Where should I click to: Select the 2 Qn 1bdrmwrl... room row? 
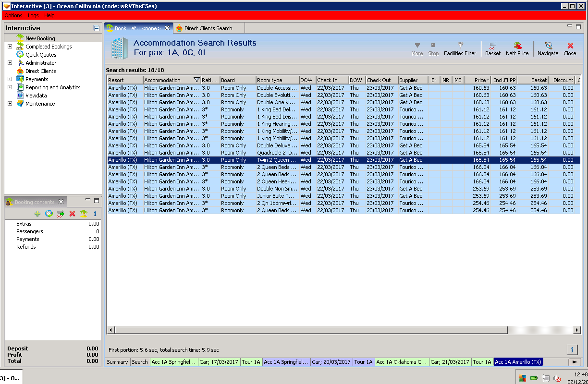(343, 203)
